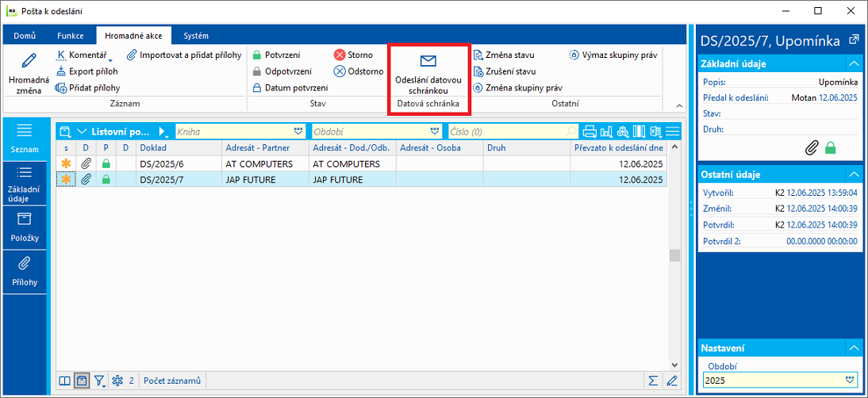868x398 pixels.
Task: Open the Základní údaje sidebar view
Action: coord(25,183)
